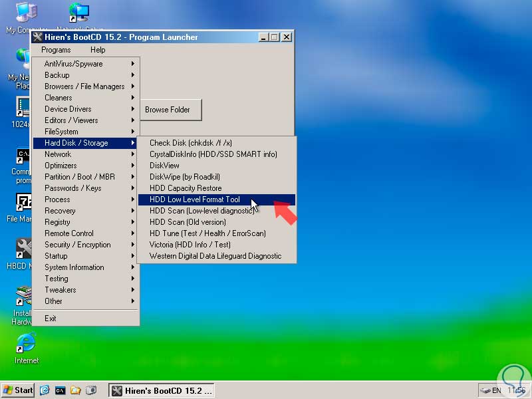This screenshot has height=399, width=532.
Task: Expand the Backup submenu arrow
Action: point(133,75)
